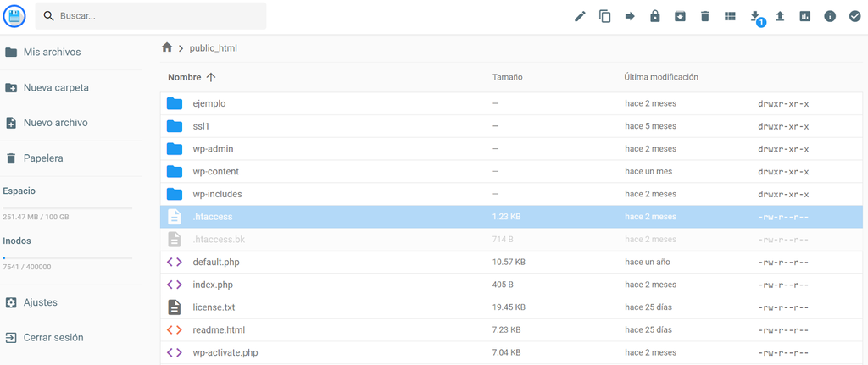Open Mis archivos in the sidebar
868x365 pixels.
coord(52,52)
